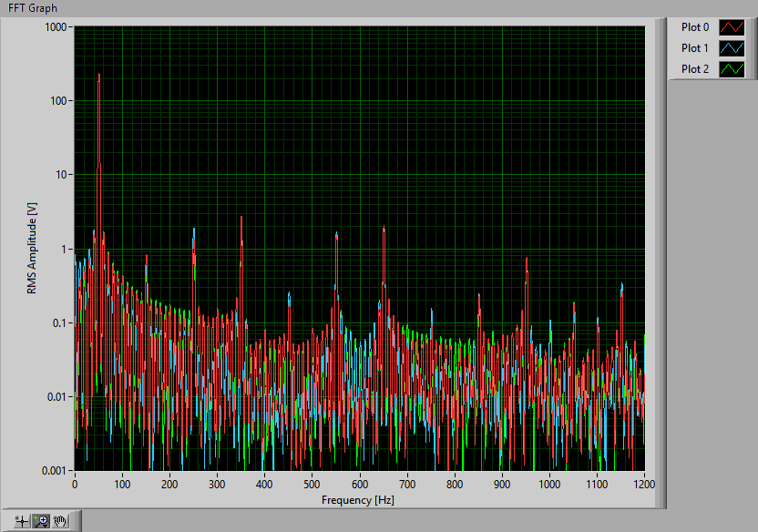Click the red Plot 0 line sample
This screenshot has width=758, height=532.
[x=731, y=27]
